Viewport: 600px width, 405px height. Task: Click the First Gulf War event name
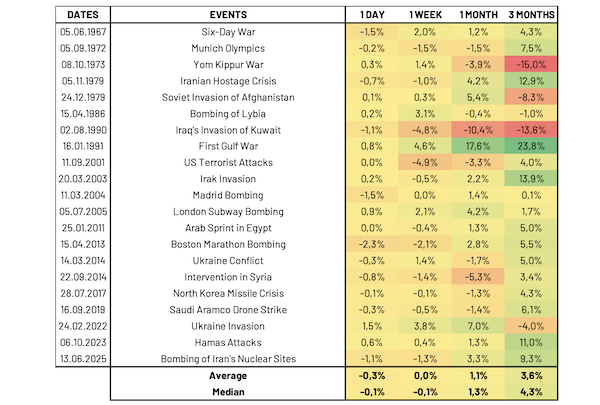coord(229,145)
